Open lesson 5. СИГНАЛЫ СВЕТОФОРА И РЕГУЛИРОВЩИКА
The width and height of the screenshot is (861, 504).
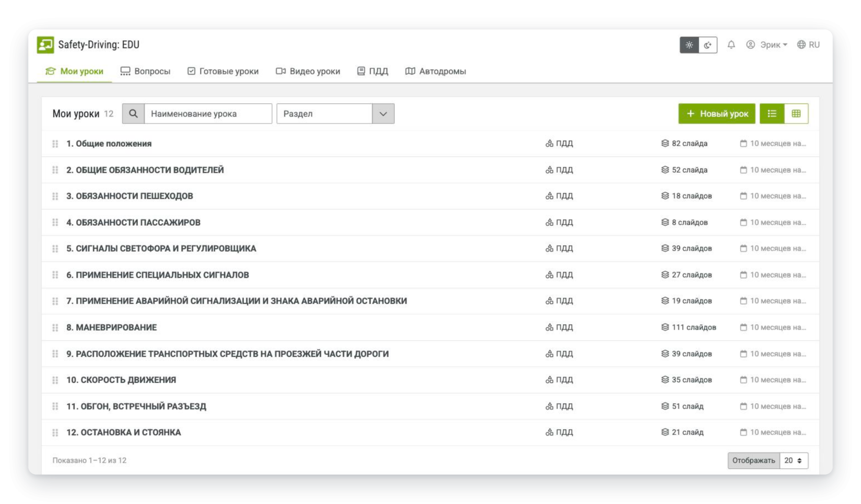(x=161, y=248)
